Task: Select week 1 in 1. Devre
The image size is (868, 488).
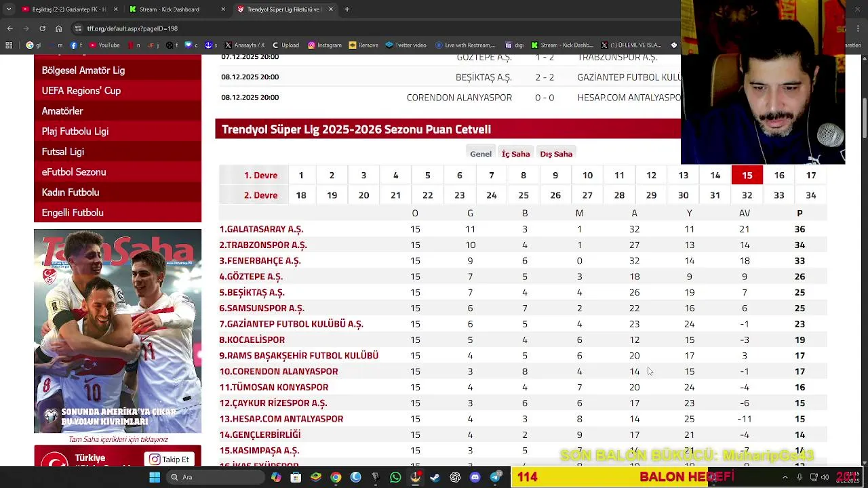Action: pos(301,175)
